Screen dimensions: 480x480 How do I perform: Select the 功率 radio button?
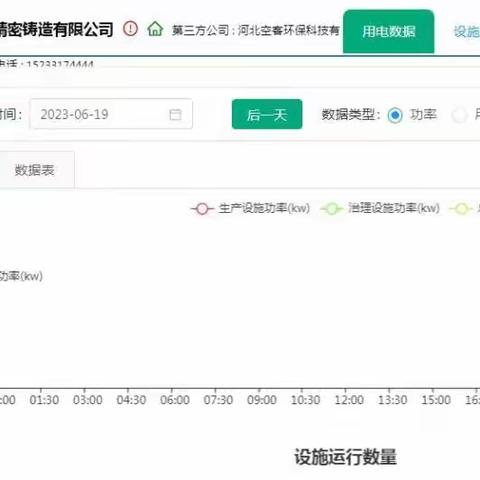[x=395, y=115]
